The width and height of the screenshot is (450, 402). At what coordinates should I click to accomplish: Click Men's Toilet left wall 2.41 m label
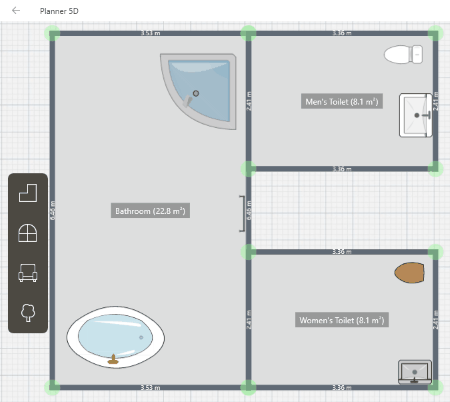click(249, 101)
